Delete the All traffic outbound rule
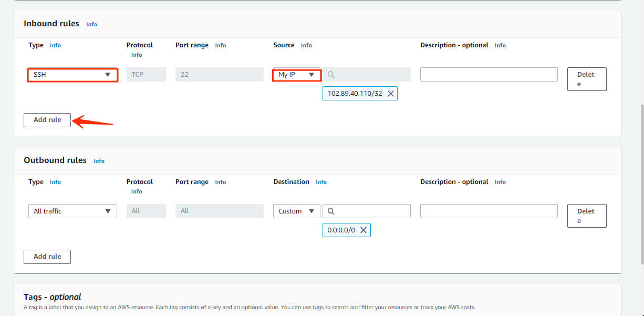 [x=587, y=216]
